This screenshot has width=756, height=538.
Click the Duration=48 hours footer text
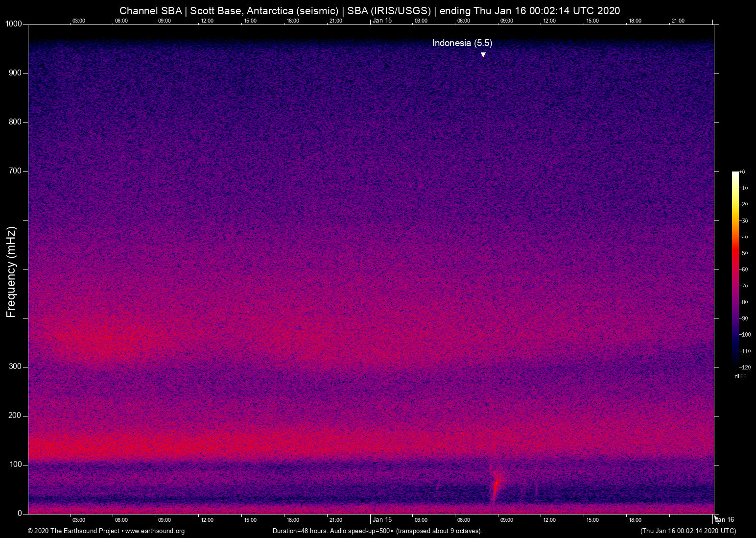tap(378, 531)
